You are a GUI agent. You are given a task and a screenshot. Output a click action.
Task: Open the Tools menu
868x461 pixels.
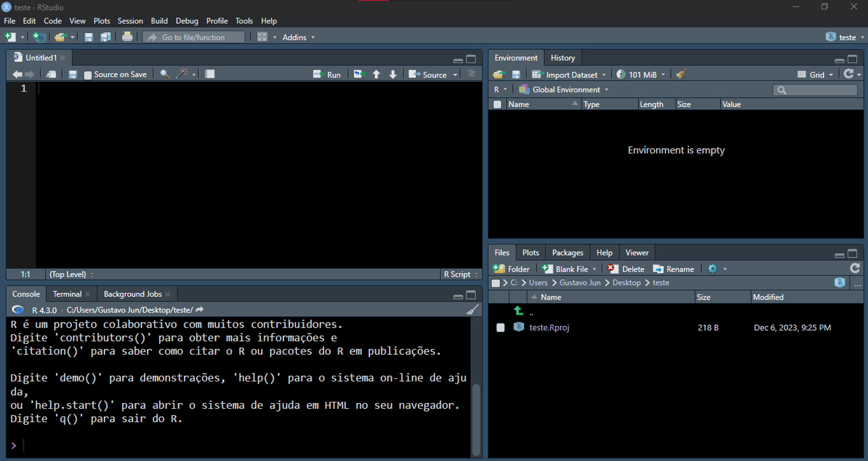[x=244, y=20]
